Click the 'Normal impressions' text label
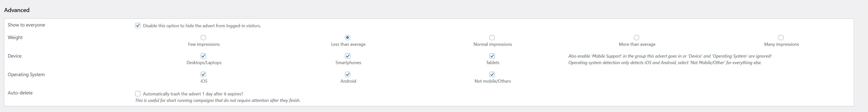868x112 pixels. pos(493,45)
